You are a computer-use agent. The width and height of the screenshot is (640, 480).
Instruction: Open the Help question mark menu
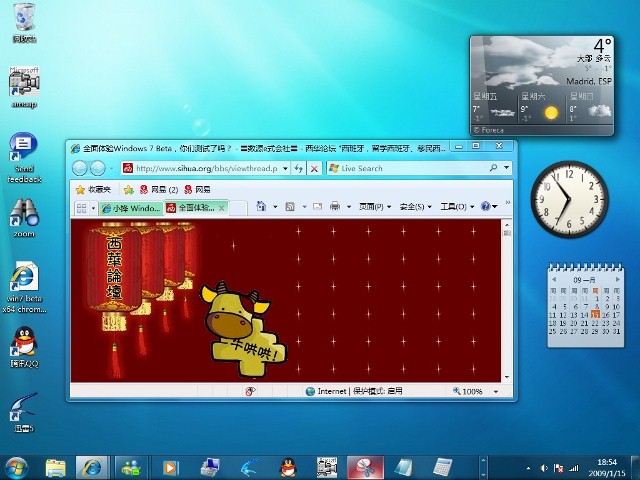pyautogui.click(x=489, y=207)
